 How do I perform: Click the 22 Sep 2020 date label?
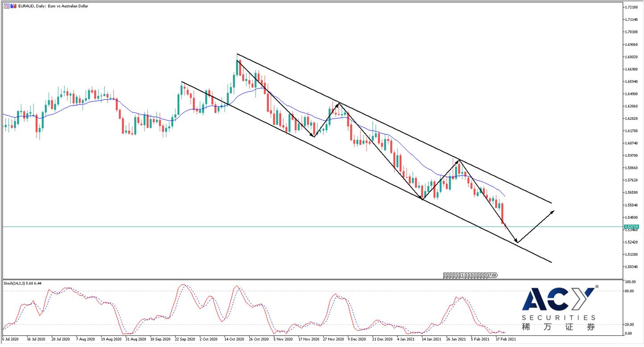click(x=185, y=339)
